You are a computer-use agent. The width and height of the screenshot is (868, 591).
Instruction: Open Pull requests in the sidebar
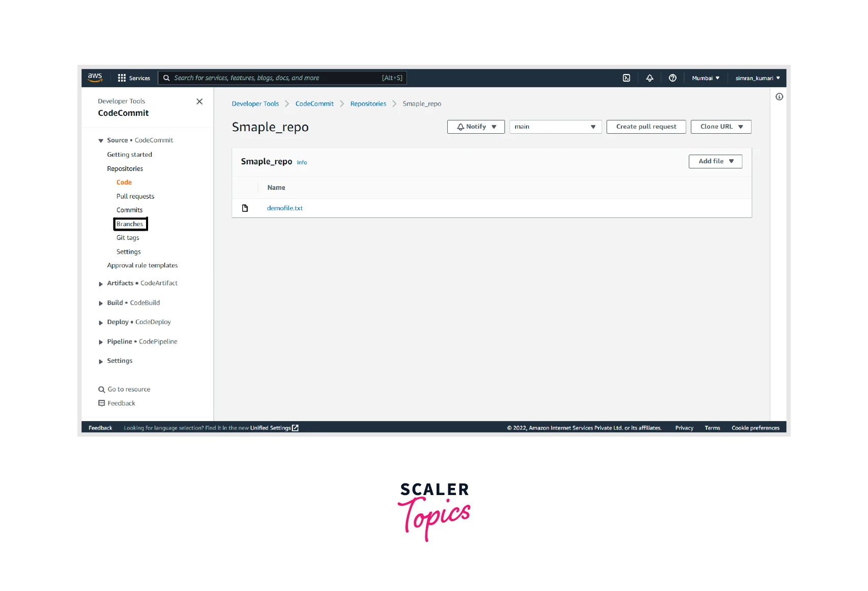[135, 196]
